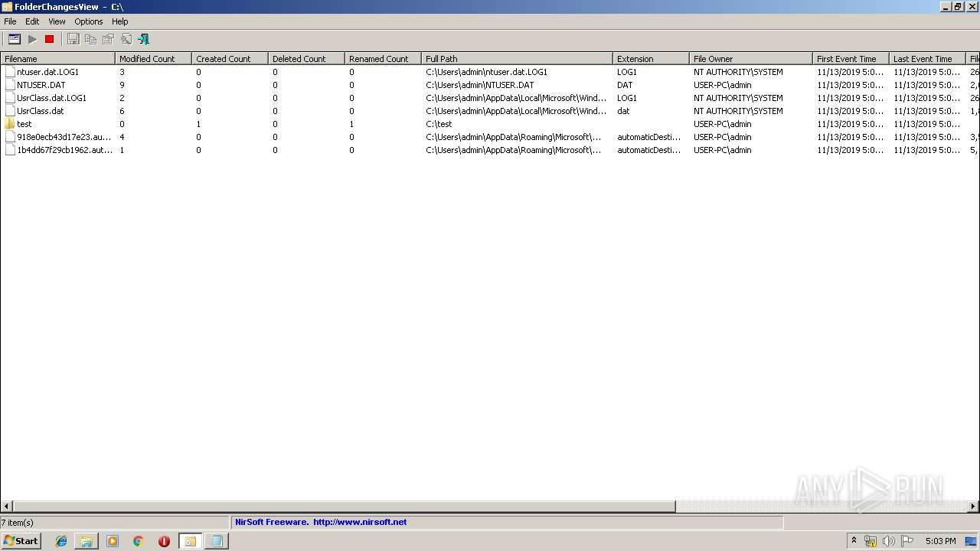Click the volume speaker tray icon
Viewport: 980px width, 551px height.
(889, 541)
